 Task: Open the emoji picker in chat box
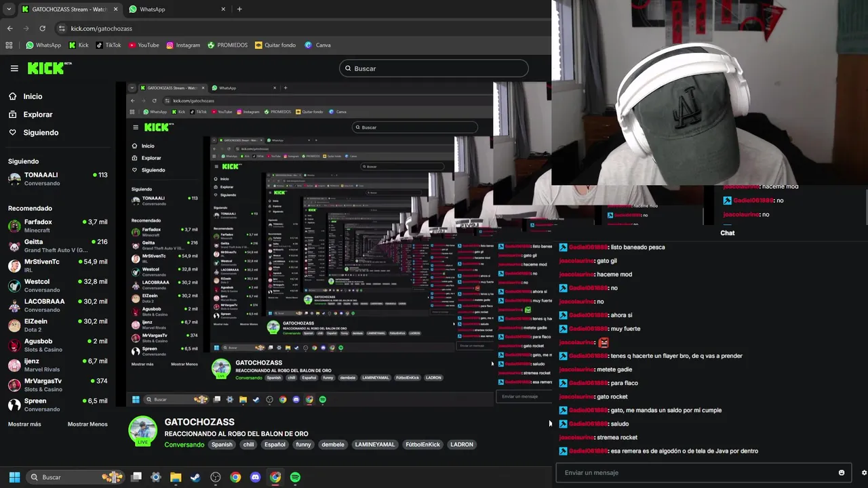842,472
